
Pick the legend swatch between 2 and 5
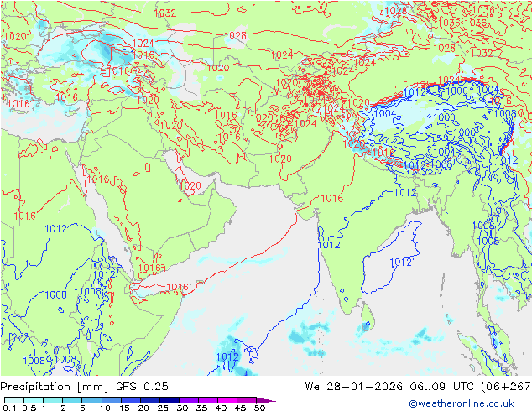72,400
